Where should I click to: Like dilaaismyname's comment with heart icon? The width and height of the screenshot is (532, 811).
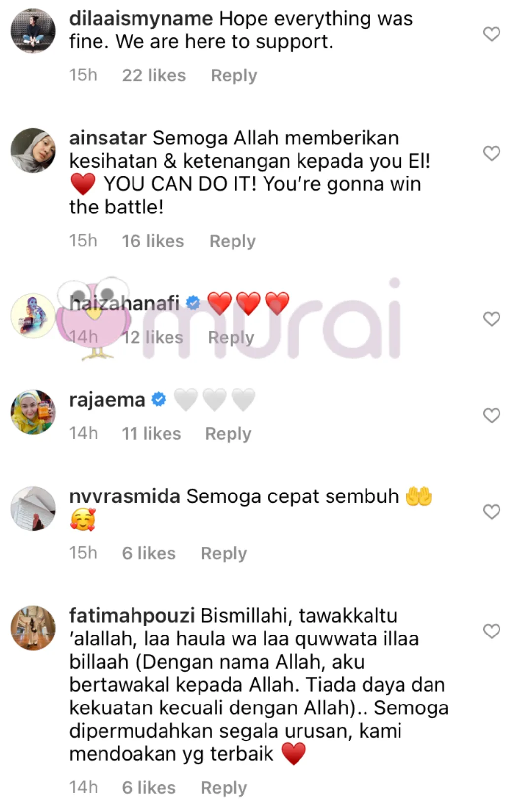[x=491, y=34]
